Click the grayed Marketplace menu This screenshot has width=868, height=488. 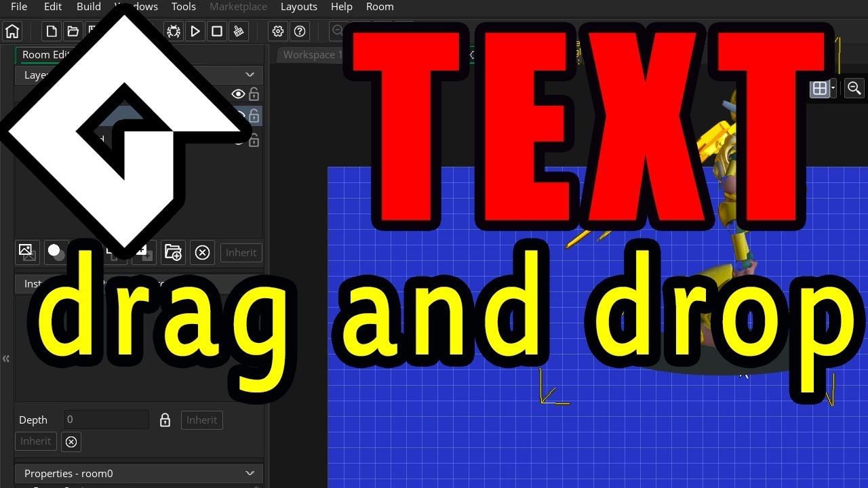click(238, 7)
